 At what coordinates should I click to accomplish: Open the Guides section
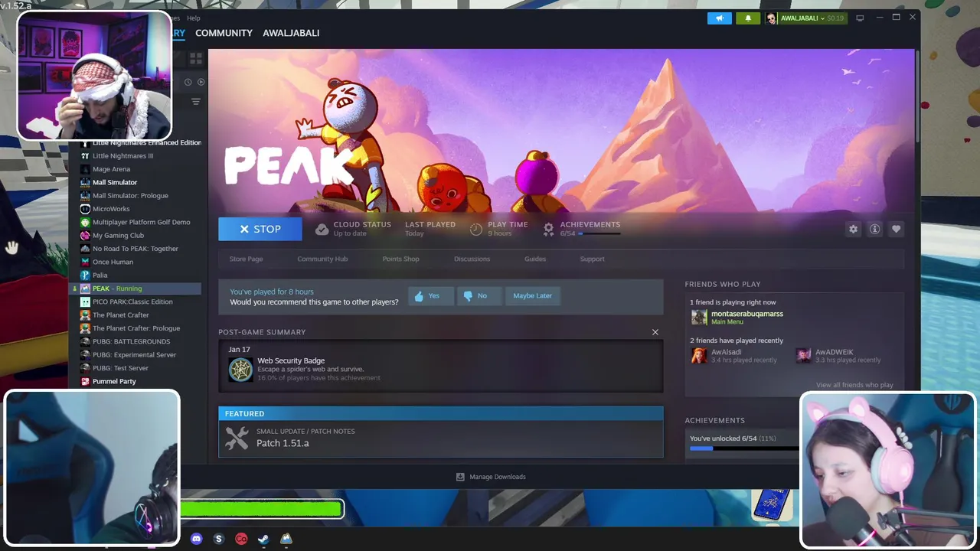click(535, 259)
